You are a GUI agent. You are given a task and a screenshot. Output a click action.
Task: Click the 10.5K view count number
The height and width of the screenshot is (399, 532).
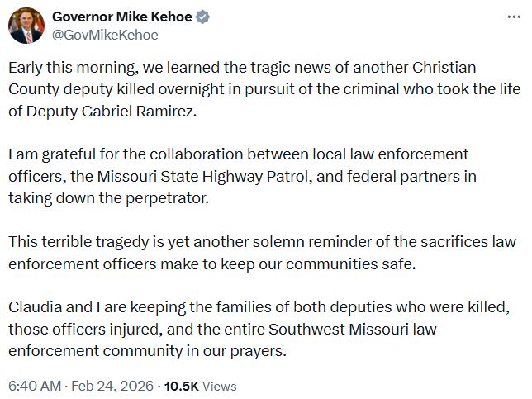[182, 386]
